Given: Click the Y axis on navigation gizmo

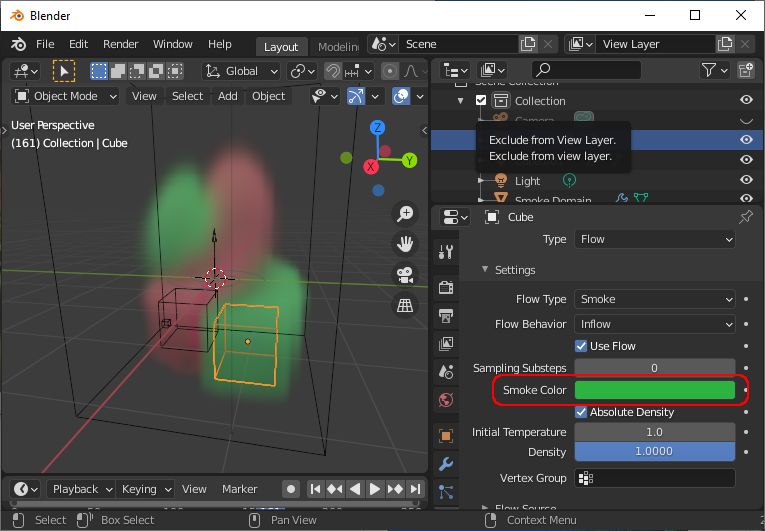Looking at the screenshot, I should 410,160.
